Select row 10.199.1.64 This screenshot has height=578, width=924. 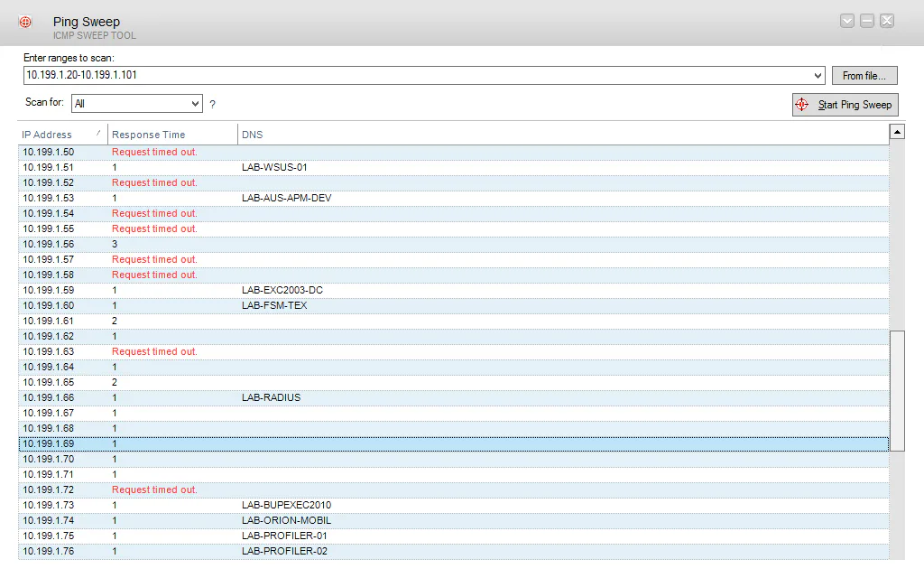pyautogui.click(x=453, y=367)
